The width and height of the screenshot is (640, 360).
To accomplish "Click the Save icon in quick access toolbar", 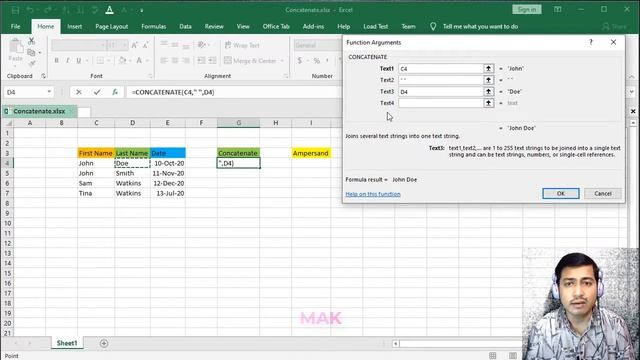I will pyautogui.click(x=15, y=10).
